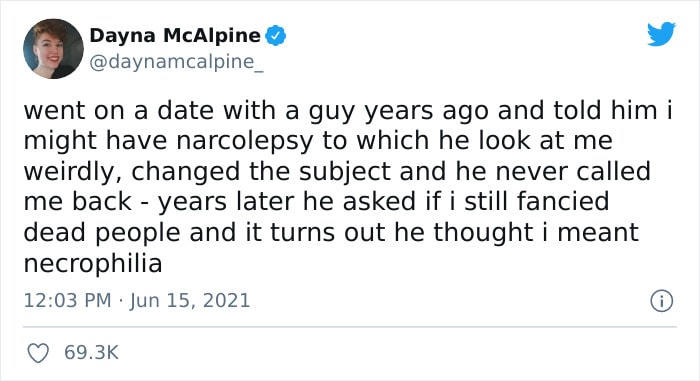Viewport: 700px width, 381px height.
Task: Click the phrase 'me back' in tweet
Action: click(x=78, y=201)
